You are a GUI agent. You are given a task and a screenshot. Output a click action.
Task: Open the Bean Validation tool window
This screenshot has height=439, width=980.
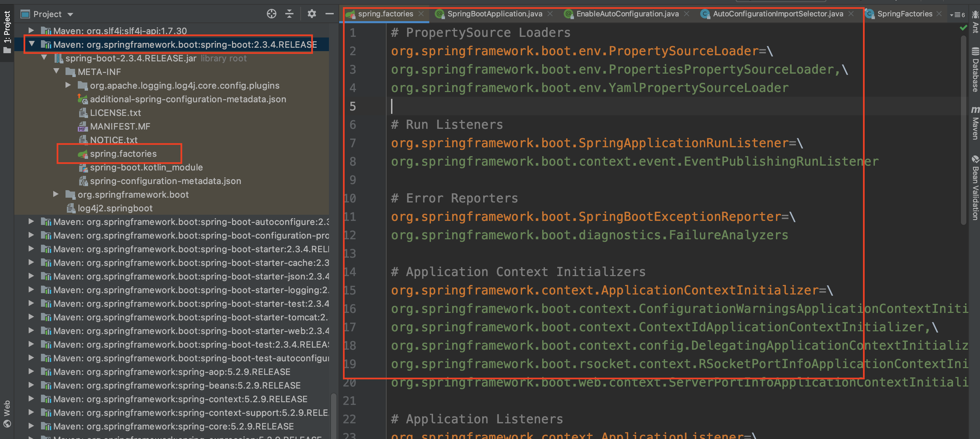(x=975, y=186)
